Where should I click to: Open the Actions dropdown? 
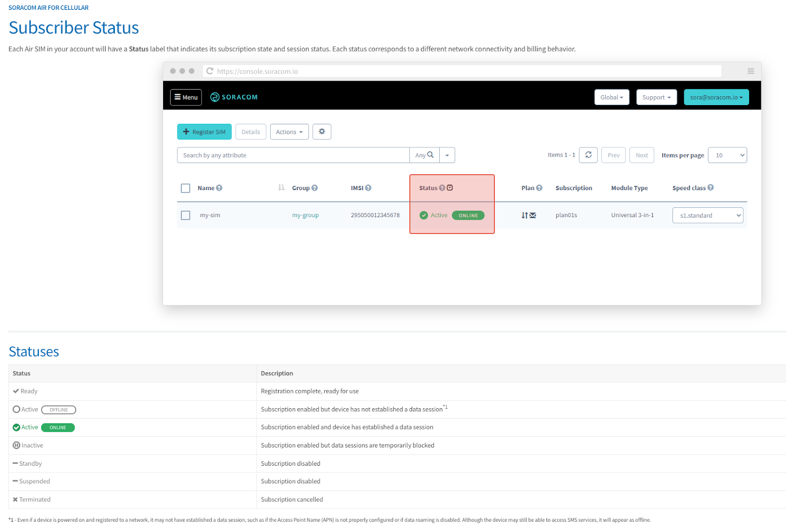(289, 132)
